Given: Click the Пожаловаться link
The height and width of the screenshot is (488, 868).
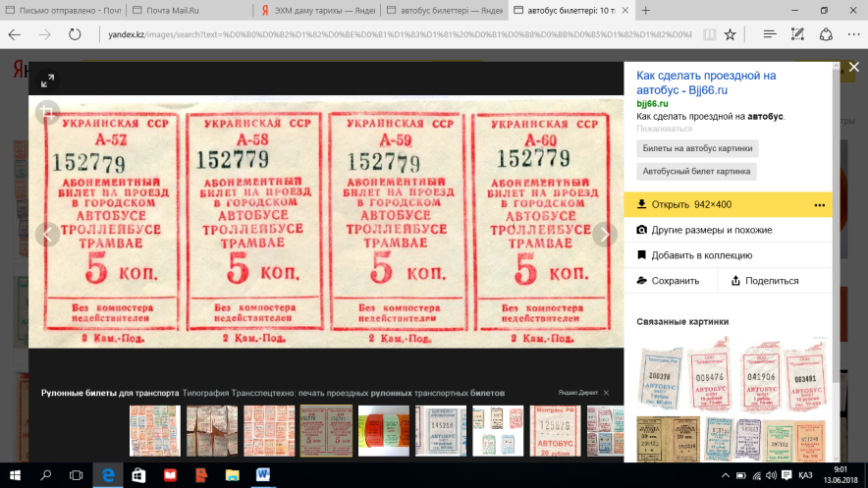Looking at the screenshot, I should [665, 129].
